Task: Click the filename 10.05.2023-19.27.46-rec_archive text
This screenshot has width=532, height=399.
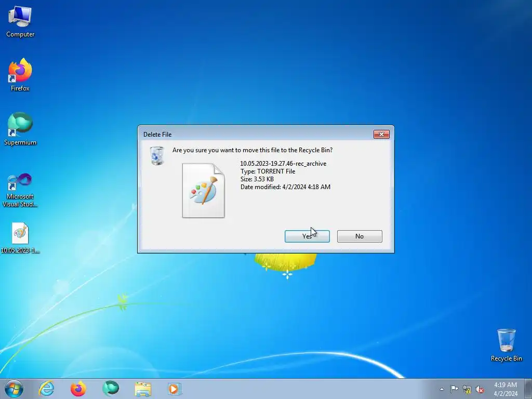Action: [283, 164]
